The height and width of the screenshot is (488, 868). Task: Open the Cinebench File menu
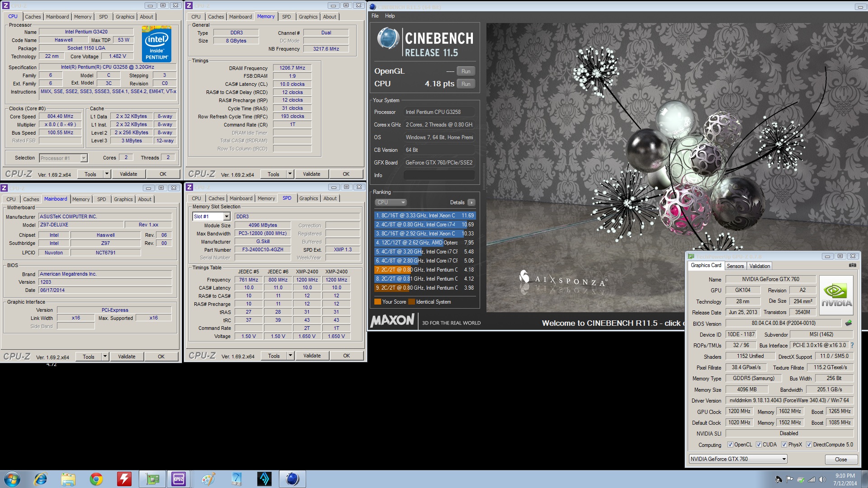point(375,16)
